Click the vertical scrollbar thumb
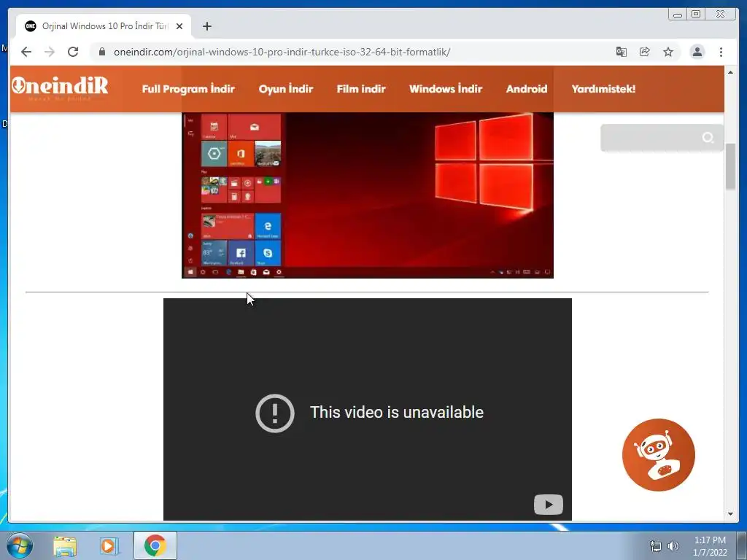 [x=730, y=167]
